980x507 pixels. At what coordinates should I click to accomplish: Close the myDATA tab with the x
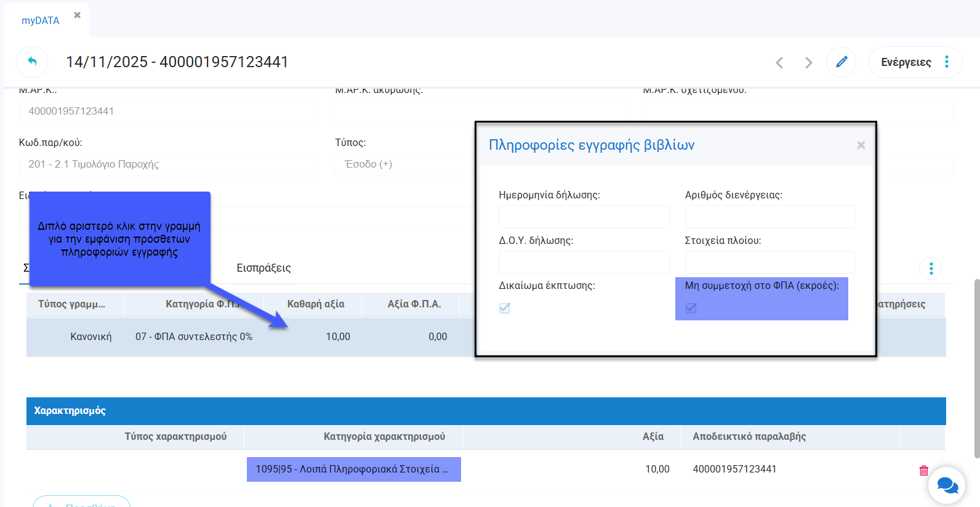tap(77, 15)
